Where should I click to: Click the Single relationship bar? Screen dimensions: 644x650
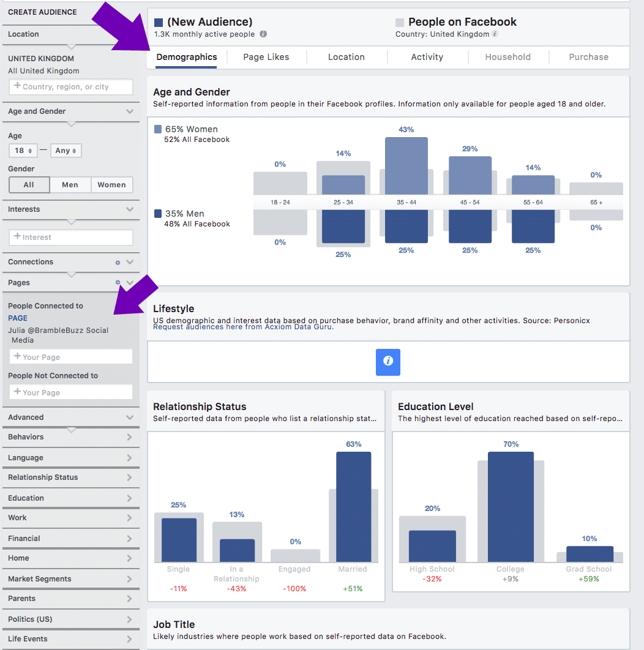(x=179, y=540)
